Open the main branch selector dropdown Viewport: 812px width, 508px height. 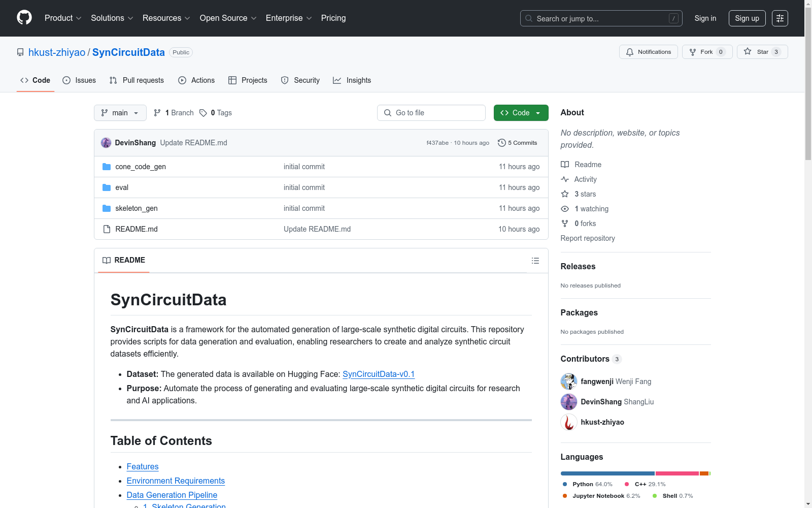(x=120, y=113)
